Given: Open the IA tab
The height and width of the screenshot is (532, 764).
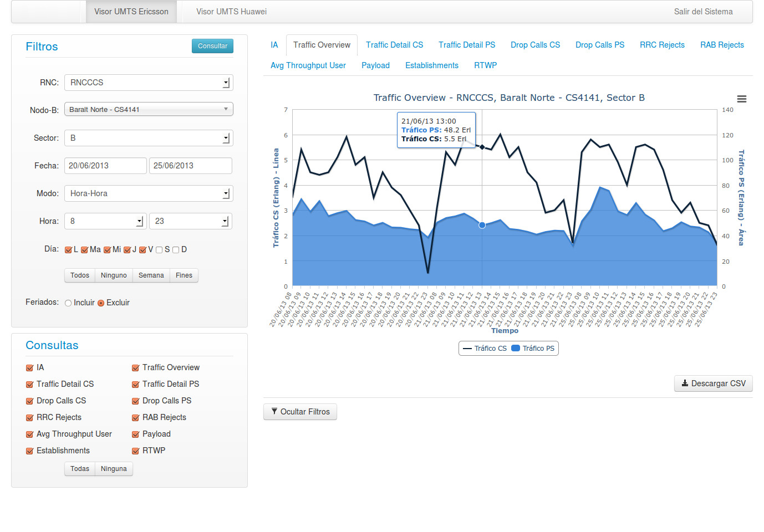Looking at the screenshot, I should point(274,45).
